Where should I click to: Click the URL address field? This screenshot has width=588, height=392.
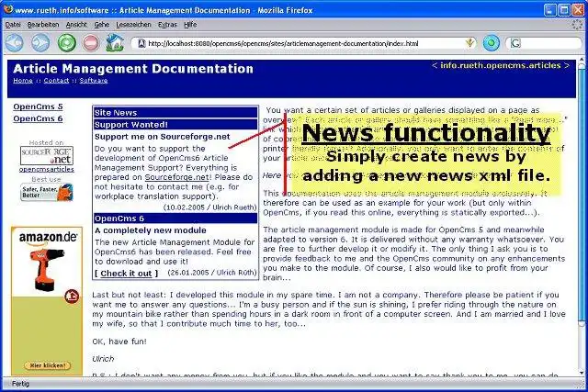(304, 43)
